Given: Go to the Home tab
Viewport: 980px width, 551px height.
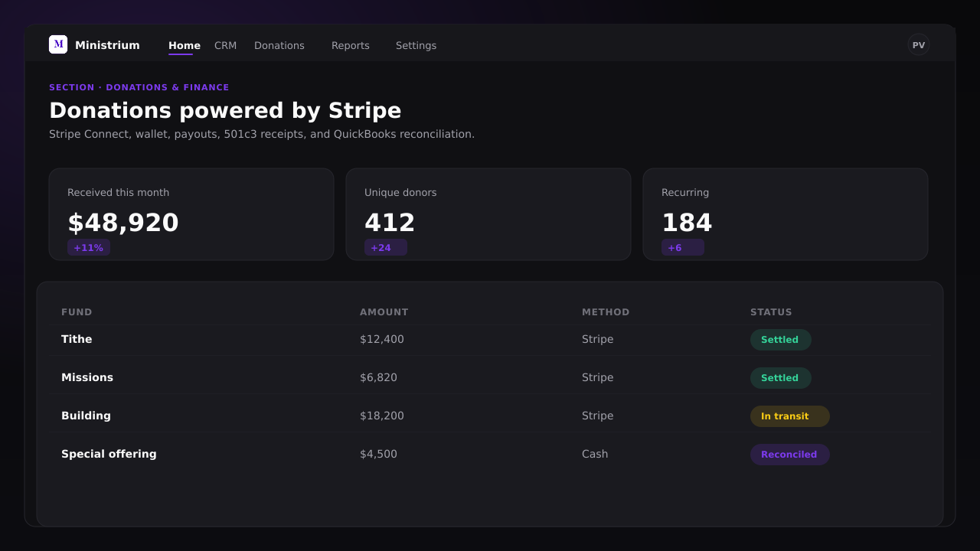Looking at the screenshot, I should (185, 45).
